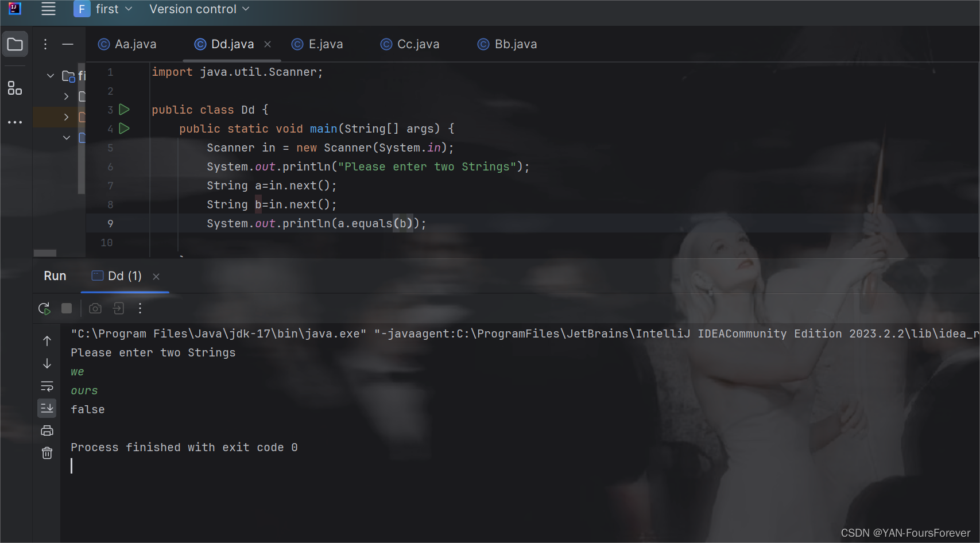Screen dimensions: 980x543
Task: Navigate down with the next occurrence arrow
Action: (47, 363)
